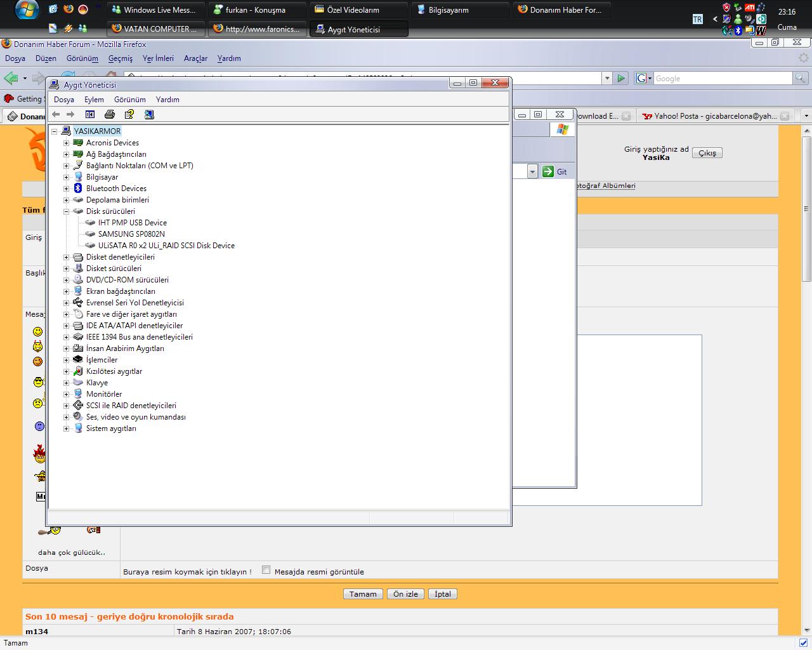The height and width of the screenshot is (650, 812).
Task: Select the İşlemciler processor icon
Action: 78,360
